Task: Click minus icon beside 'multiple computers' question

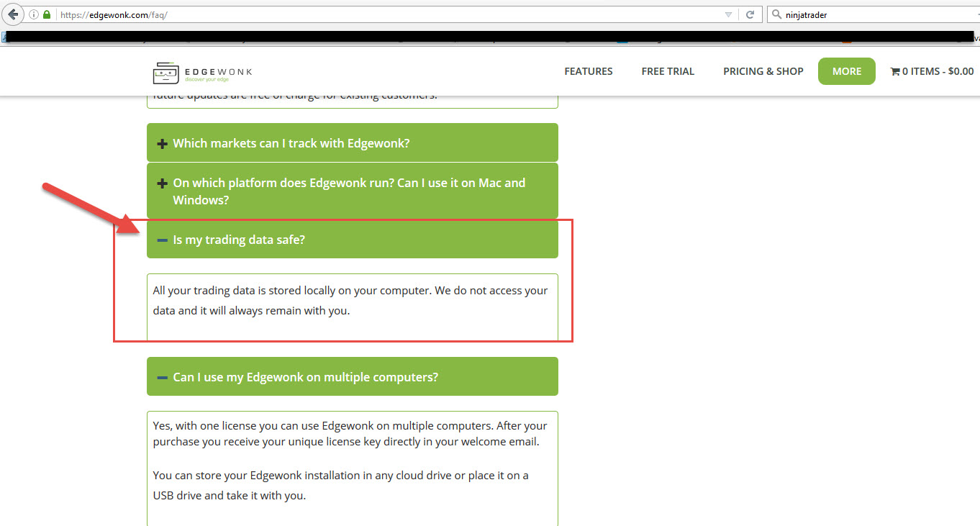Action: [162, 377]
